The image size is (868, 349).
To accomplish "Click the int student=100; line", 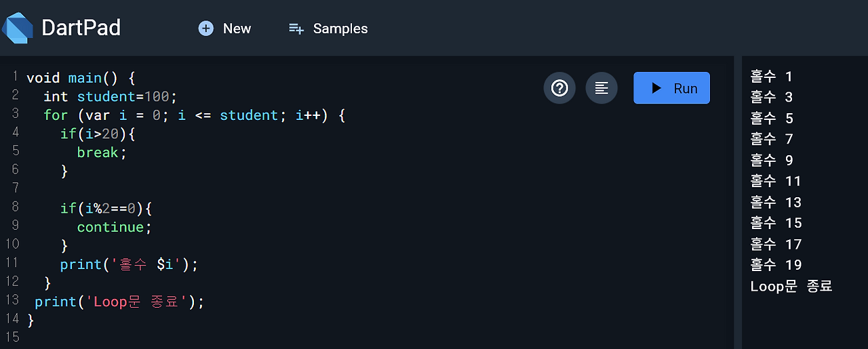I will [110, 97].
